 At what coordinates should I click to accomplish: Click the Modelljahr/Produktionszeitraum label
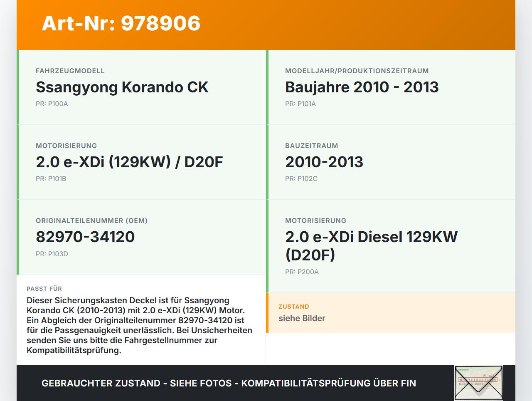point(357,71)
